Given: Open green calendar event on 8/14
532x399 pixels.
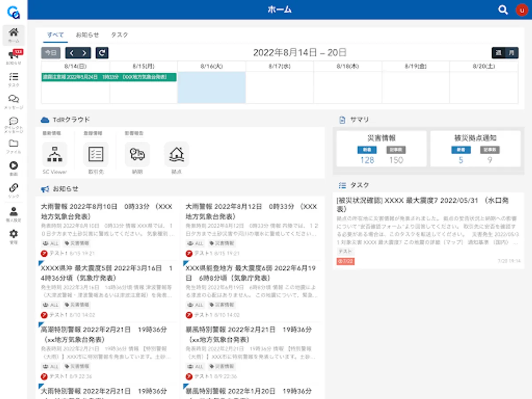Looking at the screenshot, I should tap(109, 77).
